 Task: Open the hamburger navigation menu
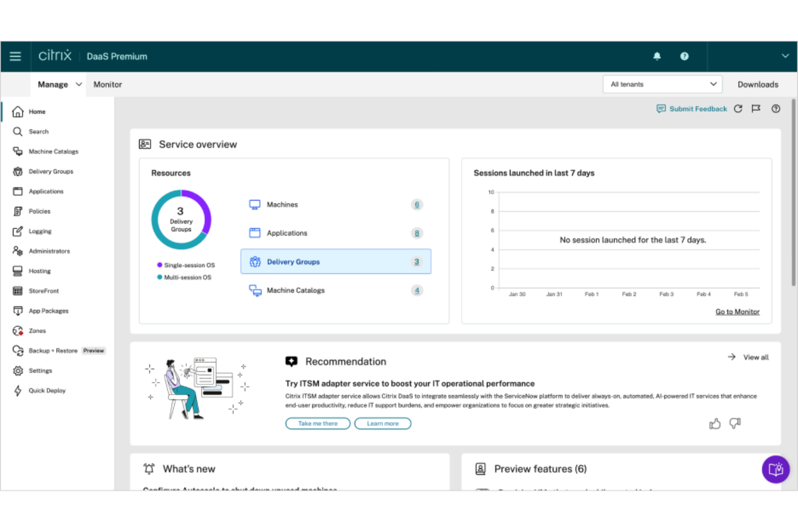coord(15,56)
